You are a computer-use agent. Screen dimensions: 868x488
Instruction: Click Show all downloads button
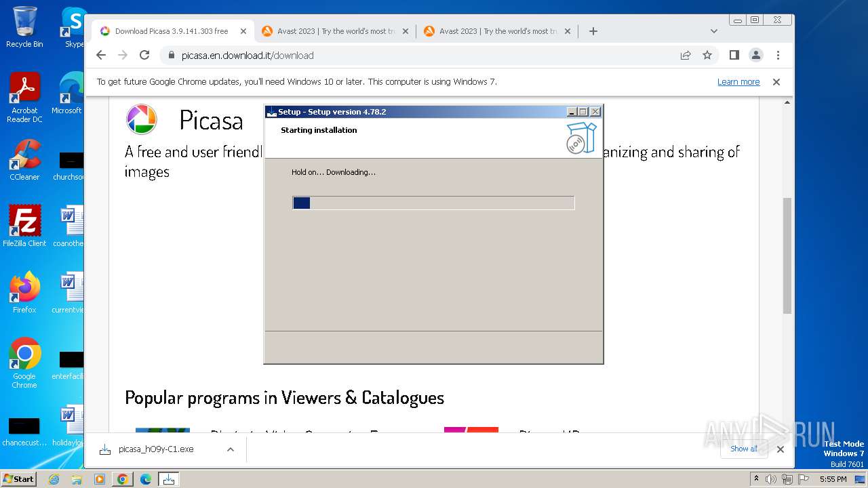(744, 449)
